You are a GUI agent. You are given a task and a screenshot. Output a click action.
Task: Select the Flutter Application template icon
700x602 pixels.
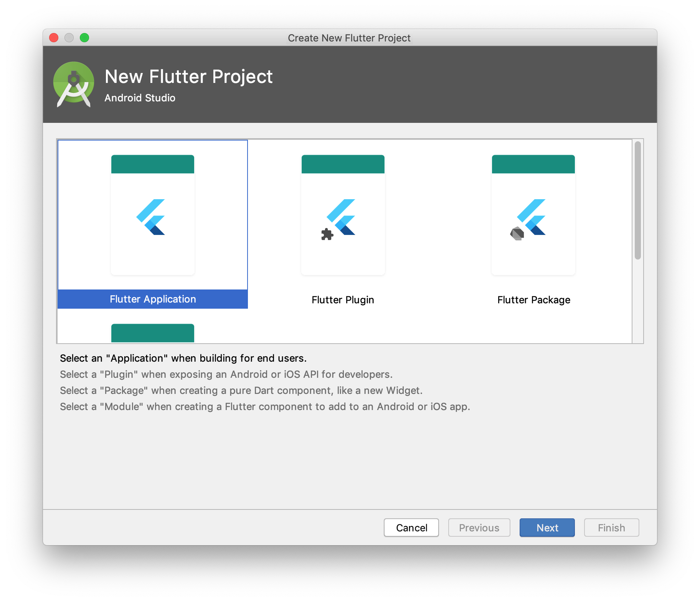click(152, 215)
